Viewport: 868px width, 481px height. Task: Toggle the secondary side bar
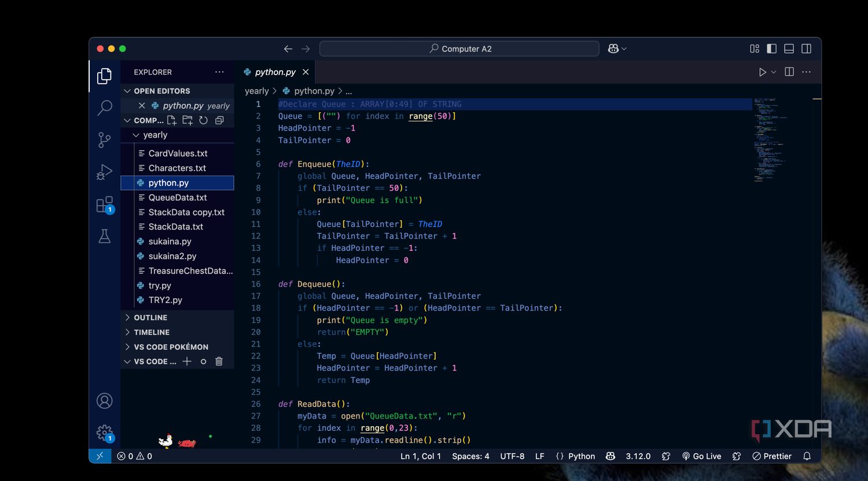(x=806, y=49)
